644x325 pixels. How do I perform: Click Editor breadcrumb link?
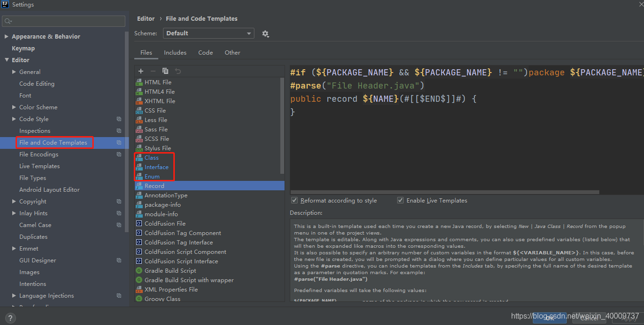[x=146, y=19]
